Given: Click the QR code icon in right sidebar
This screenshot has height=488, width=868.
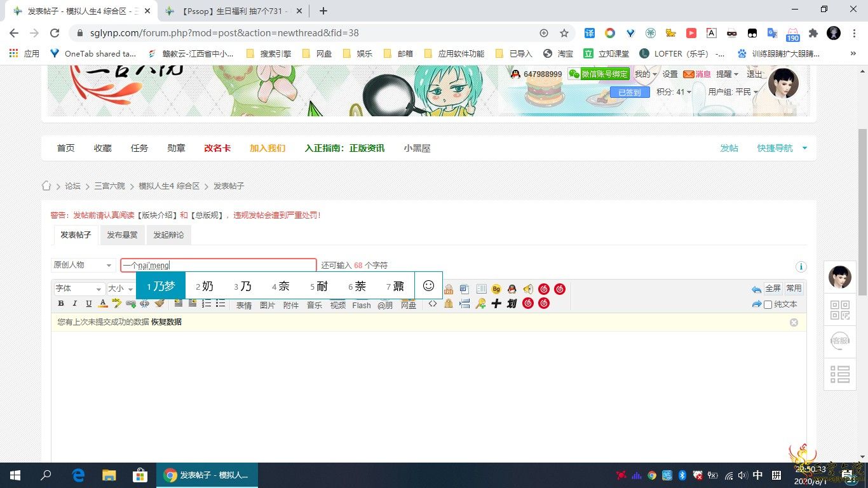Looking at the screenshot, I should (x=840, y=310).
